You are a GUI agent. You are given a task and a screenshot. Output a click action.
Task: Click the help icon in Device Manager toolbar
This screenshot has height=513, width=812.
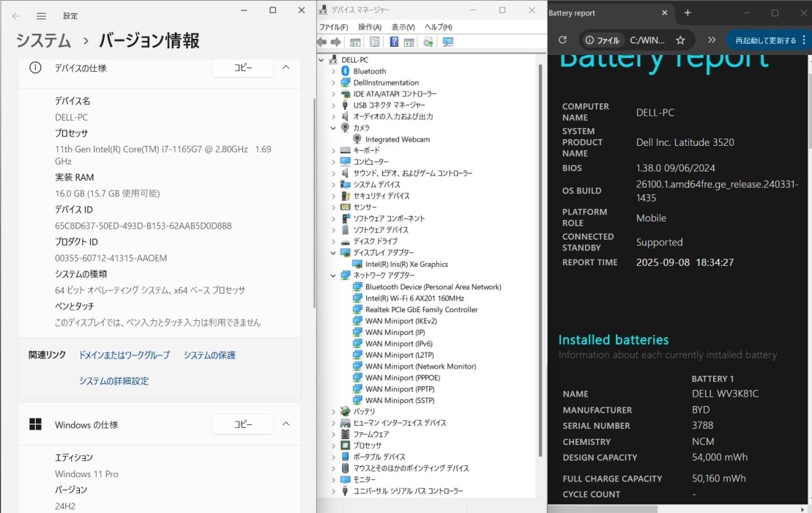tap(394, 43)
